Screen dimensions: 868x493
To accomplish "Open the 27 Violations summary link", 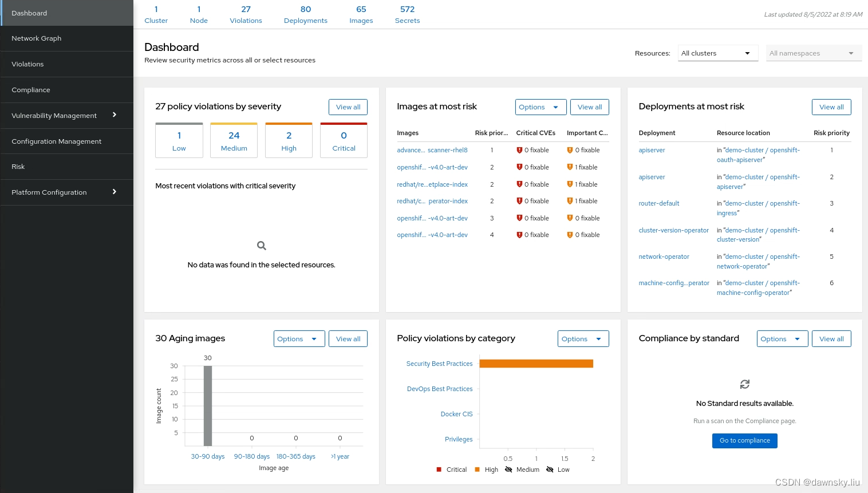I will click(x=246, y=15).
